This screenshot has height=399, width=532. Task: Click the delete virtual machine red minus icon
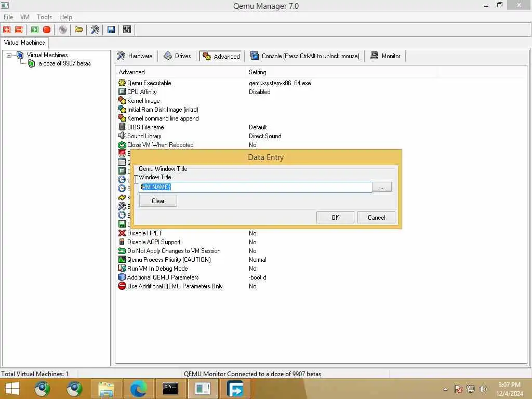tap(19, 30)
